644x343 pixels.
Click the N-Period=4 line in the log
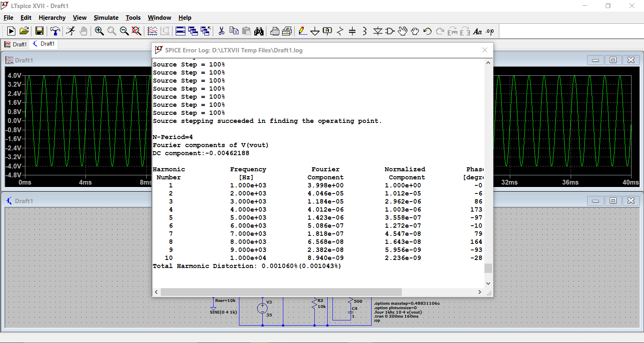[x=173, y=137]
